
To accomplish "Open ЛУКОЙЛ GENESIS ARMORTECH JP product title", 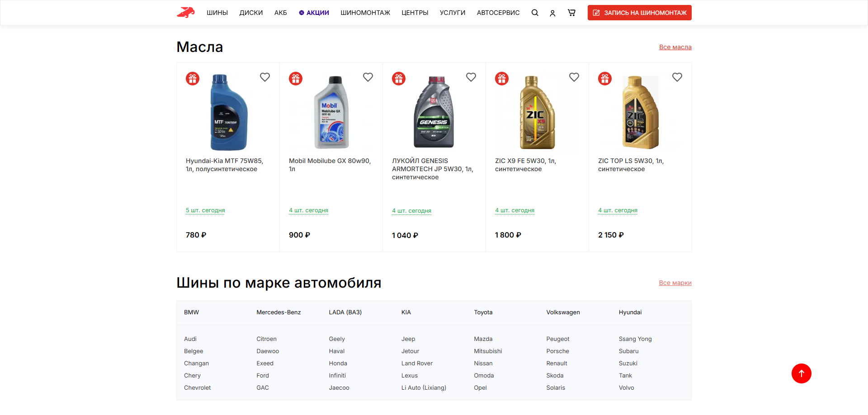I will tap(433, 169).
